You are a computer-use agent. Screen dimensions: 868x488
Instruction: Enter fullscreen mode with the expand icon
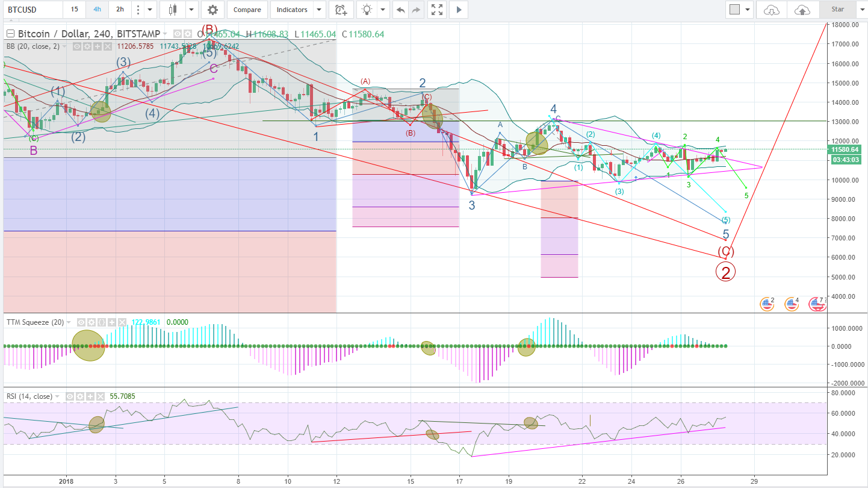(x=436, y=10)
